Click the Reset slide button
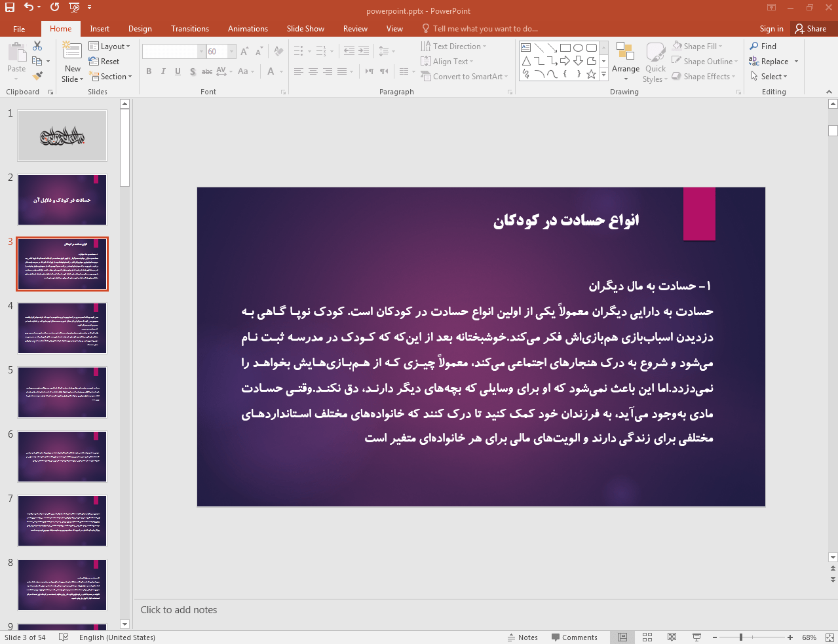The image size is (838, 644). click(x=104, y=62)
